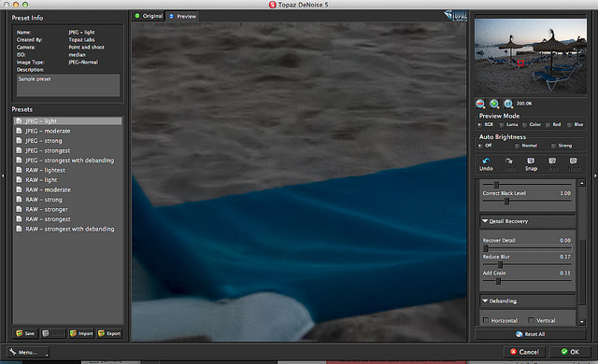Set Auto Brightness to Strong
The height and width of the screenshot is (364, 598).
point(553,146)
